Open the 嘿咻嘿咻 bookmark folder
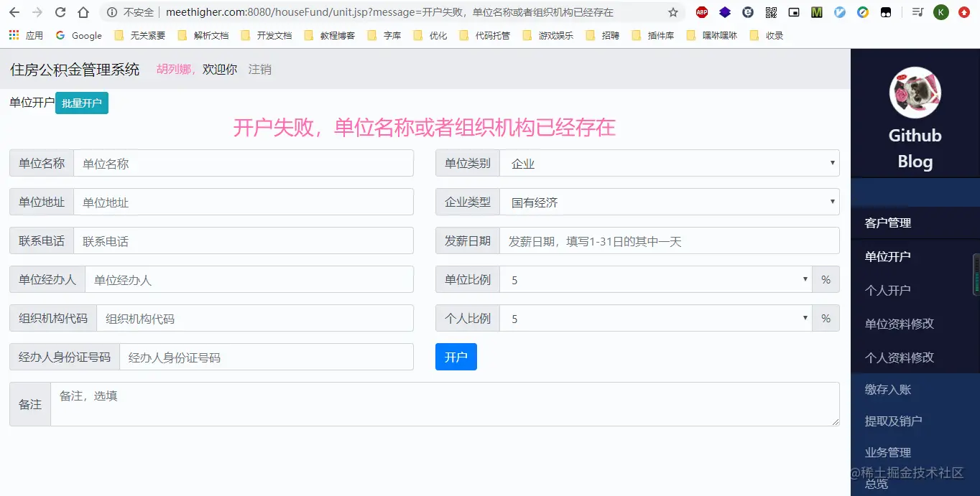 click(x=712, y=35)
